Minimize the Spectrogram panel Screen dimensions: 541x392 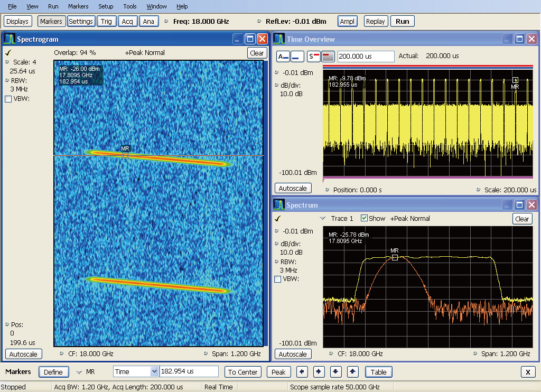[x=237, y=39]
